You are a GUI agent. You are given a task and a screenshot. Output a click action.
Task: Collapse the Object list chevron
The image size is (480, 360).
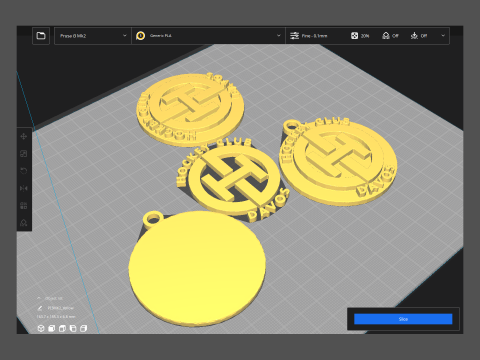39,298
